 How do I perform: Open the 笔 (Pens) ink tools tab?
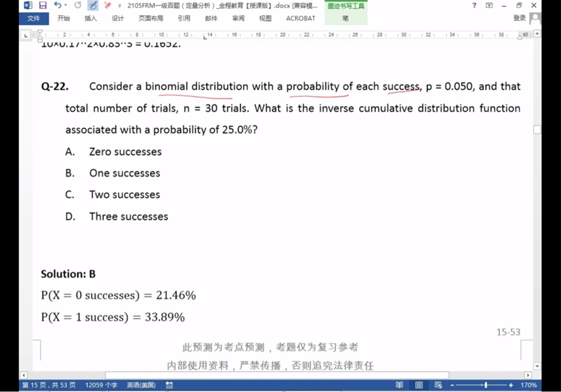click(346, 18)
